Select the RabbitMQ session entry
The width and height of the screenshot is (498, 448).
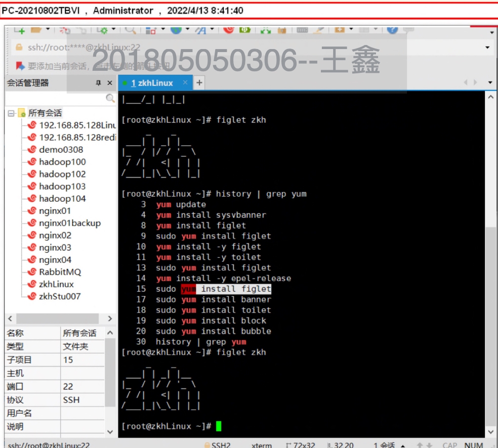pos(60,272)
